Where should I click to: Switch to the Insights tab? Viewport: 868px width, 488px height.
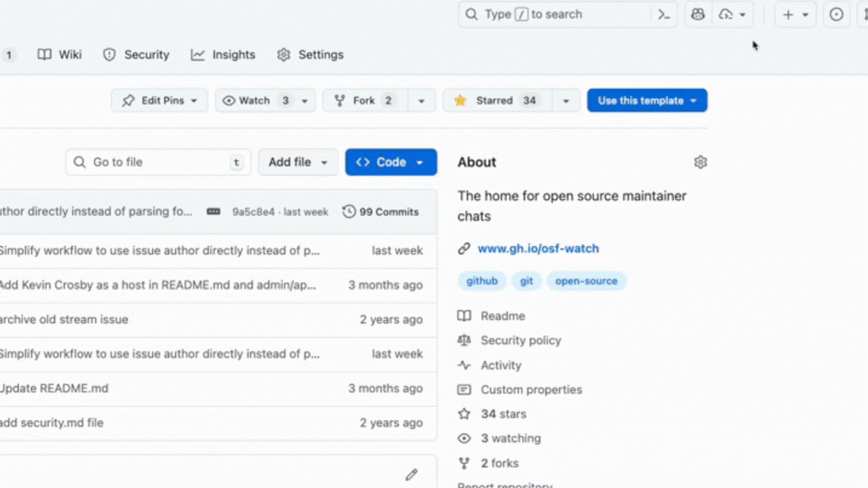click(x=223, y=55)
